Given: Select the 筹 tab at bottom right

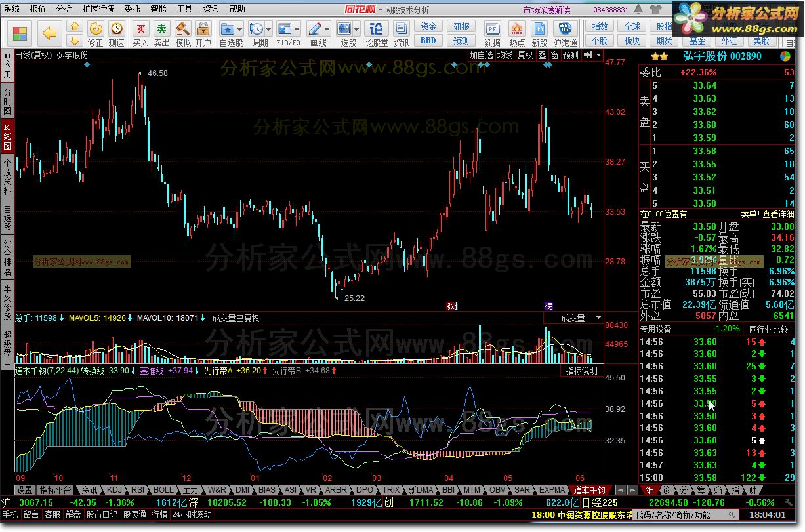Looking at the screenshot, I should (x=701, y=490).
